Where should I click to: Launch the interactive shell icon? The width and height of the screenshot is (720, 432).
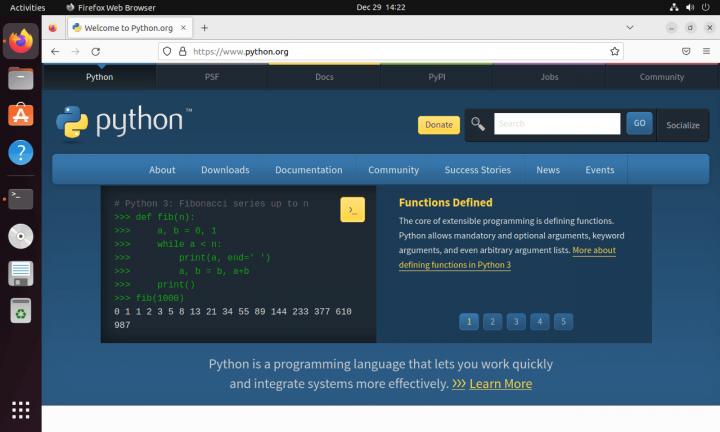352,209
